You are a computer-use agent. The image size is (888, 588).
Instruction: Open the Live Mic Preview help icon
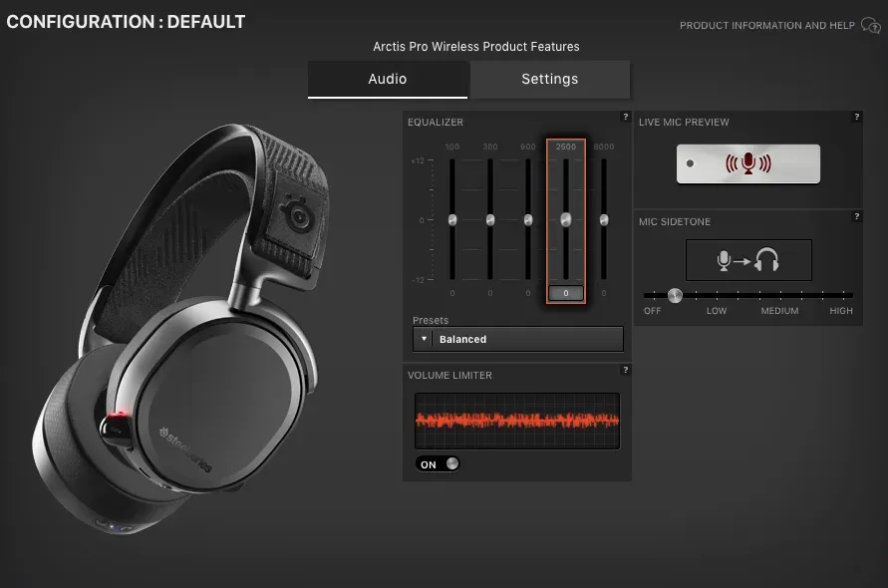(x=857, y=117)
